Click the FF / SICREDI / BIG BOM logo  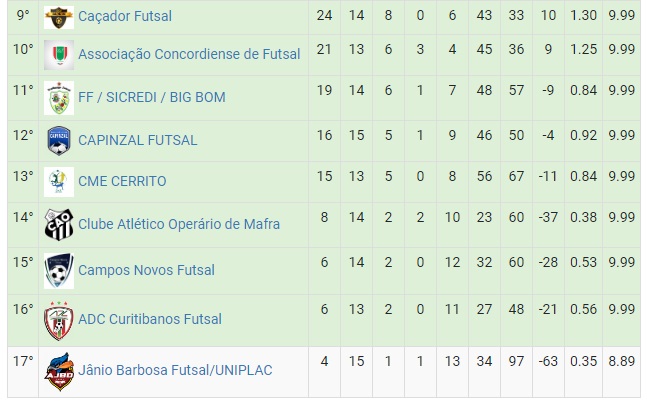59,98
